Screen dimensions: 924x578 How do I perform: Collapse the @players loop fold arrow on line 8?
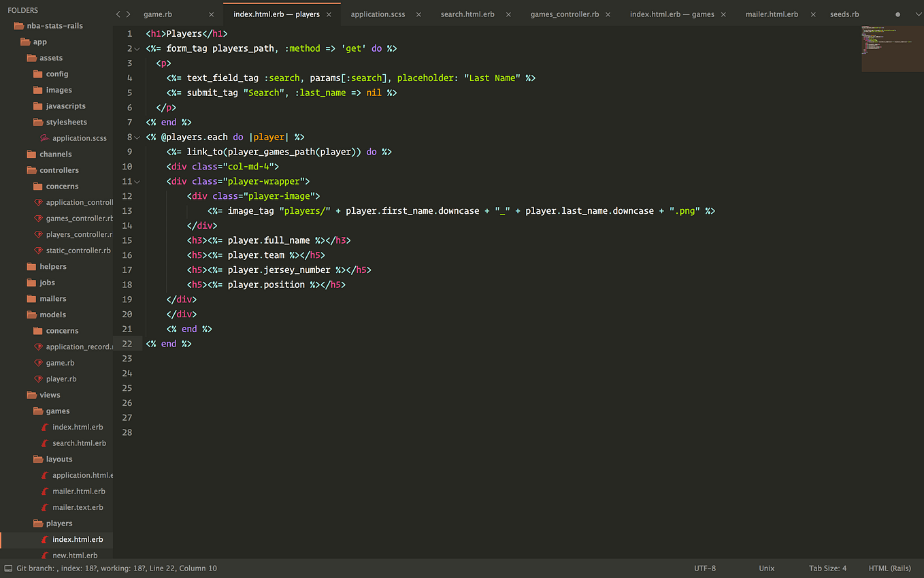click(x=136, y=137)
